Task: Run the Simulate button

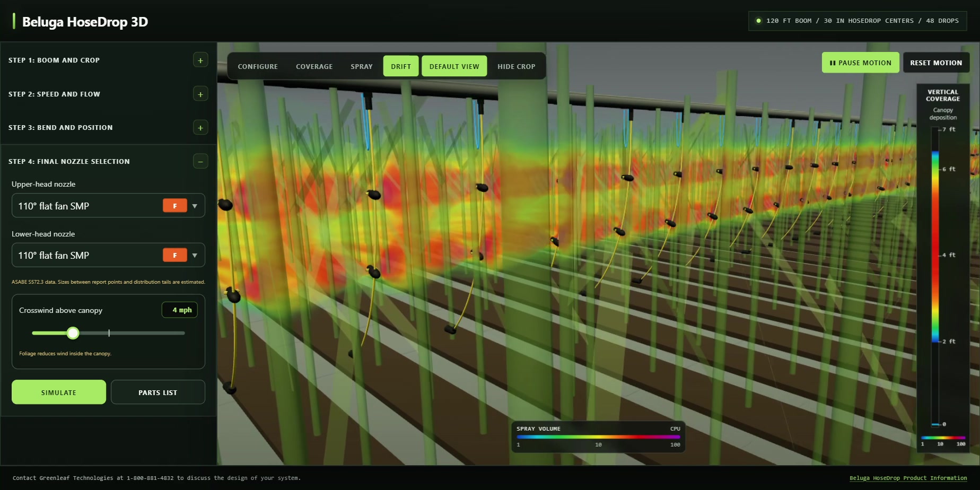Action: point(59,392)
